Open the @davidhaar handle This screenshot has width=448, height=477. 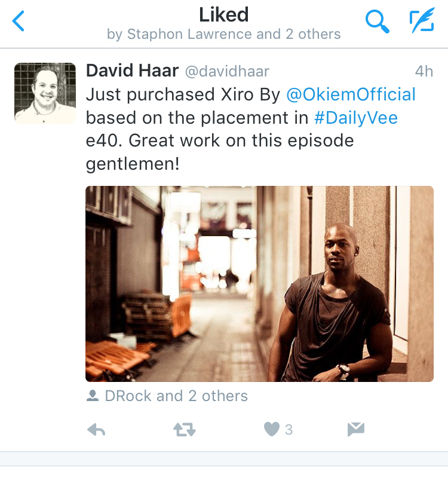tap(227, 72)
